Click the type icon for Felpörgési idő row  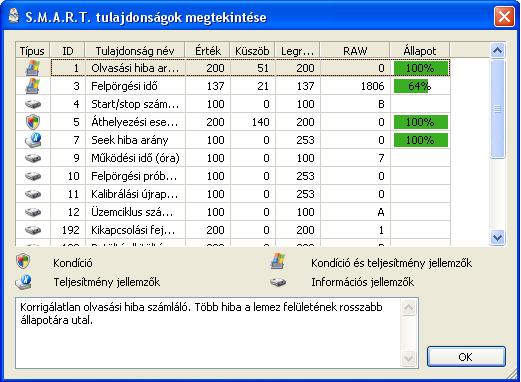click(33, 86)
